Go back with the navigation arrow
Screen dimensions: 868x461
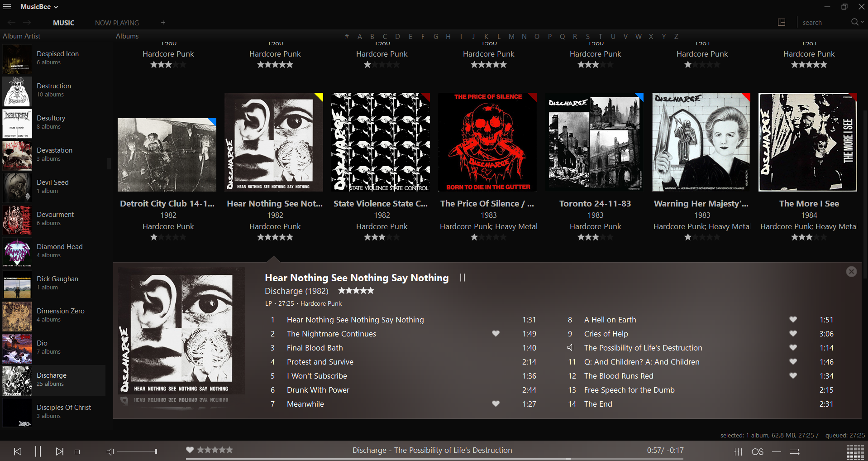point(12,23)
